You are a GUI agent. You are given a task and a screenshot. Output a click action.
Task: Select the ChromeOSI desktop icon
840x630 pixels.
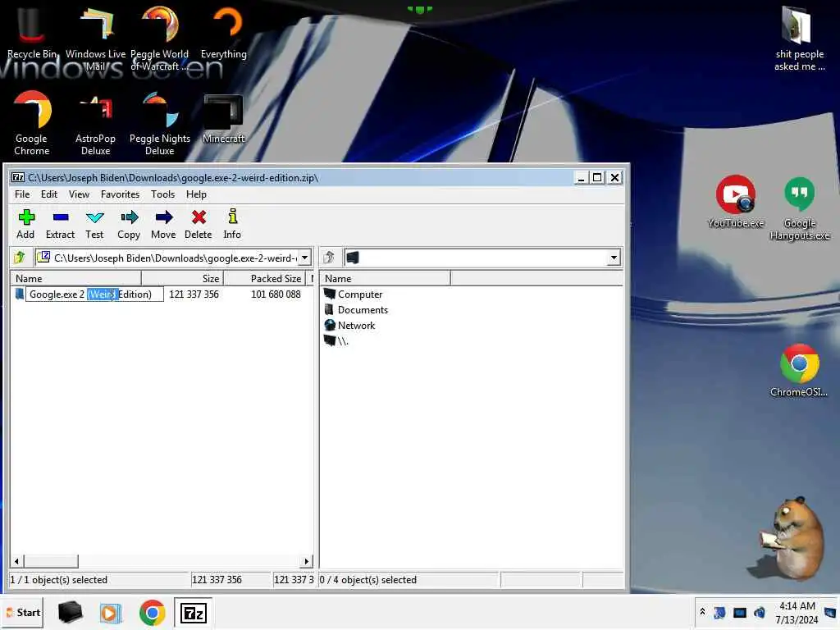pyautogui.click(x=799, y=371)
